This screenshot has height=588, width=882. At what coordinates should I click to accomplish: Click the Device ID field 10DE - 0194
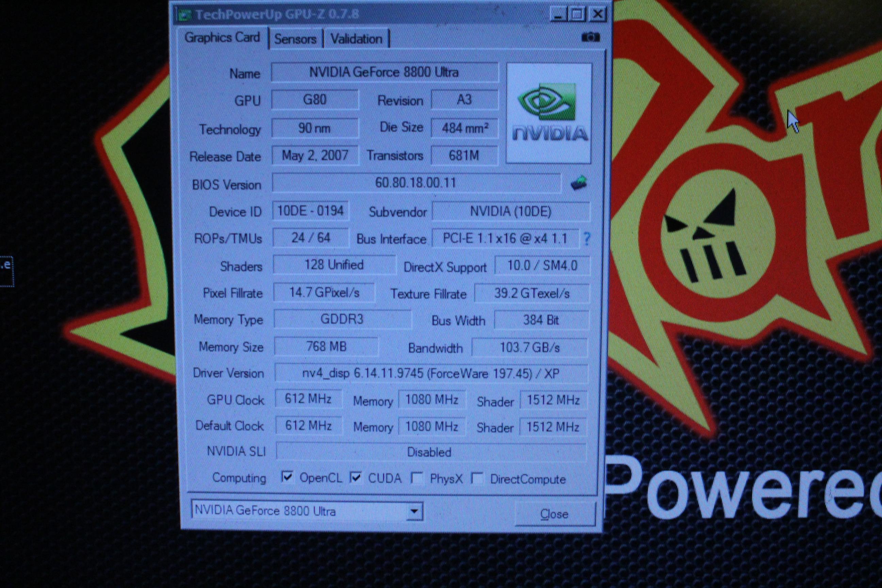pyautogui.click(x=310, y=211)
